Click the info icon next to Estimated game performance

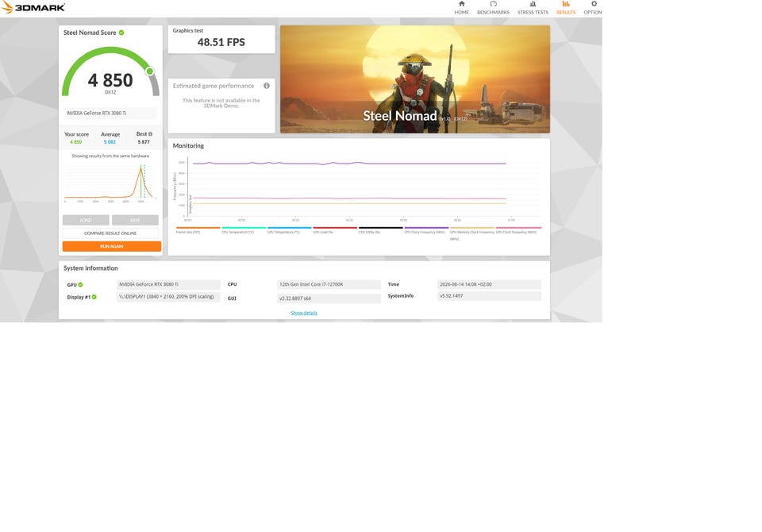tap(267, 86)
